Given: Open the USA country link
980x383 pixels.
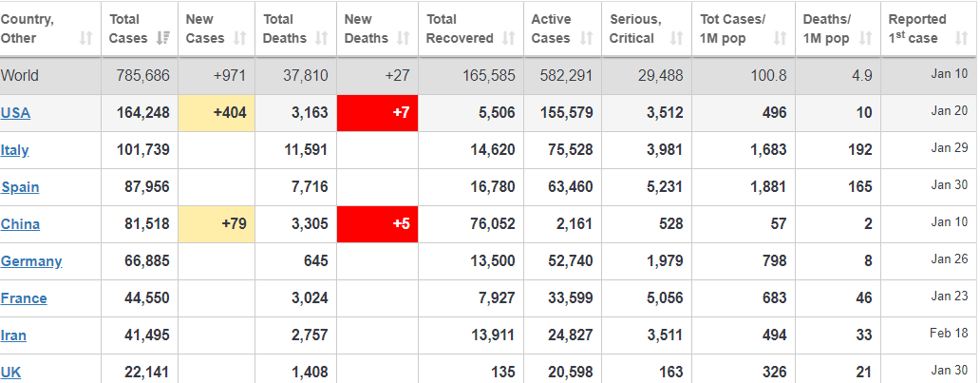Looking at the screenshot, I should [x=15, y=113].
